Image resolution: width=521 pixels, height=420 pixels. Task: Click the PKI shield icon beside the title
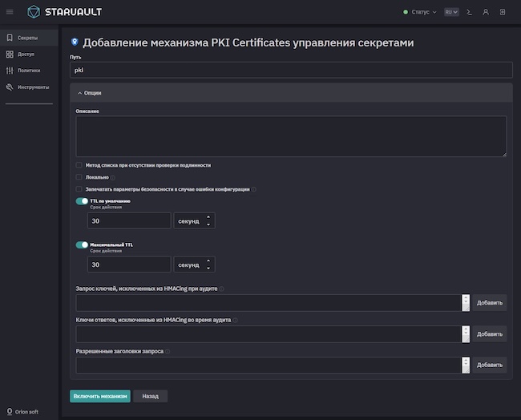point(75,42)
